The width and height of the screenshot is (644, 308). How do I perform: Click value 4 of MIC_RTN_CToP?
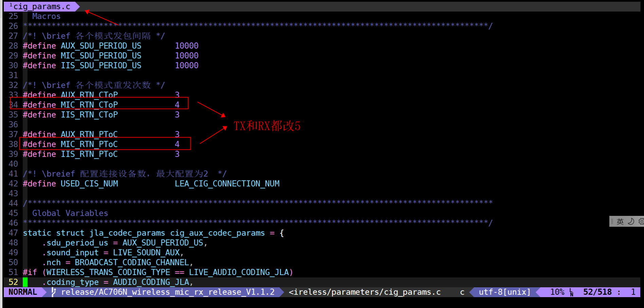[x=177, y=105]
